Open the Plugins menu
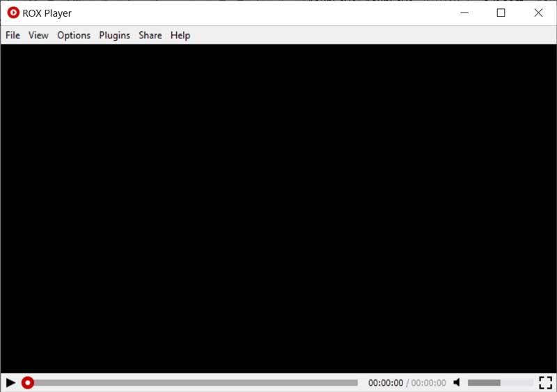 114,36
